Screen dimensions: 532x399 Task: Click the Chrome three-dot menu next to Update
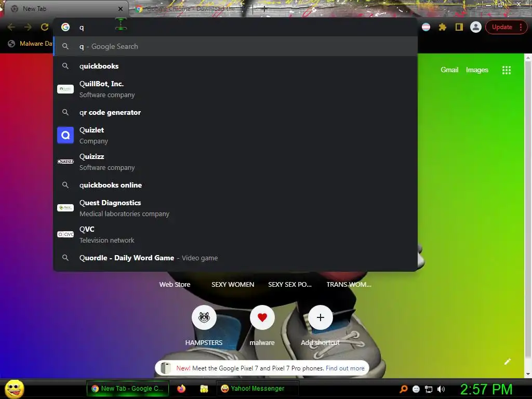click(521, 27)
